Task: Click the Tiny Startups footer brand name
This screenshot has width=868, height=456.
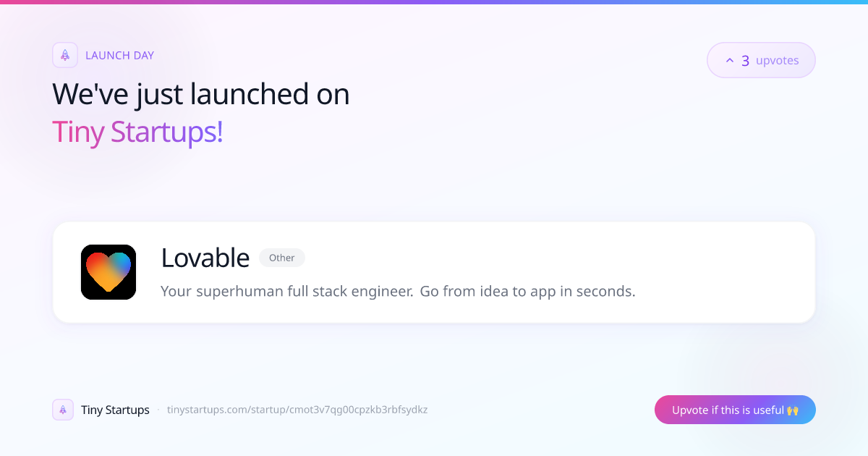Action: click(x=115, y=410)
